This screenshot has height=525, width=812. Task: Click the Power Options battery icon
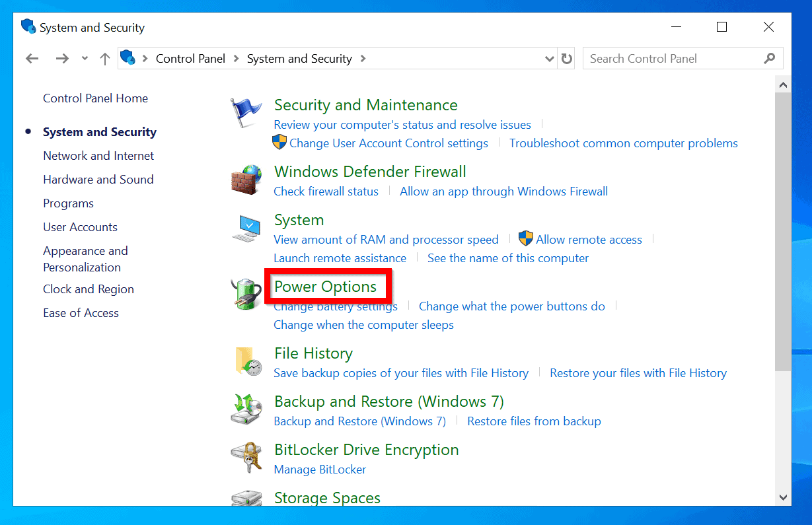pyautogui.click(x=246, y=295)
